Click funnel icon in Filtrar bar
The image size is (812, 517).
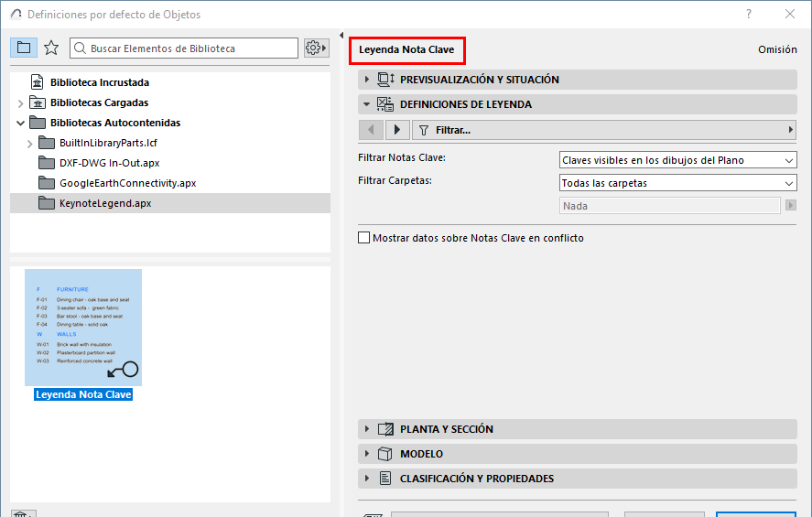(x=424, y=131)
